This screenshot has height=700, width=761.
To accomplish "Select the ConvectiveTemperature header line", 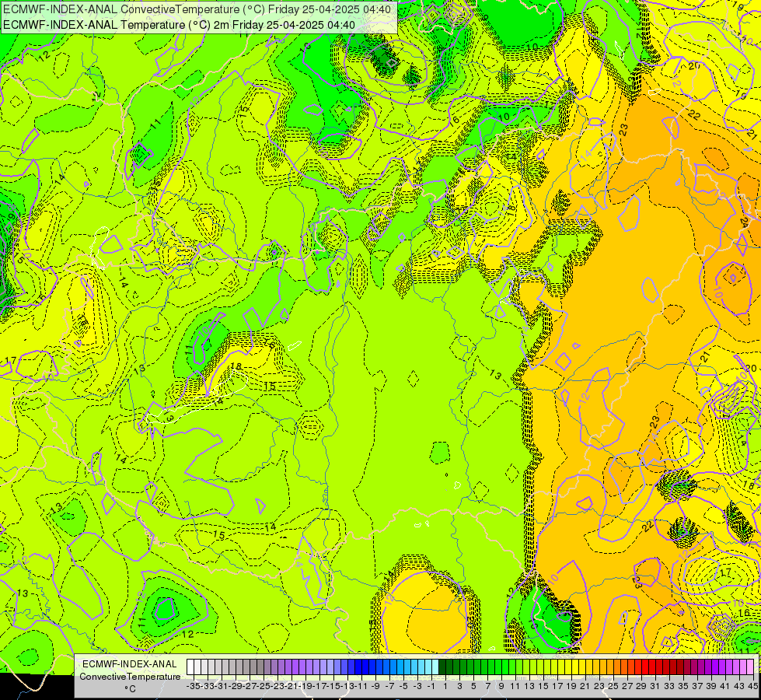I will point(197,9).
